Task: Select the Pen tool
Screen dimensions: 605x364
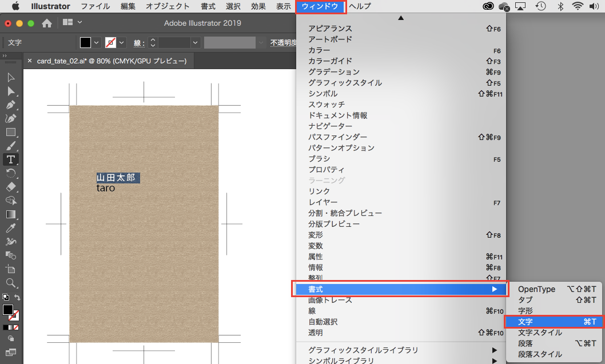Action: (11, 105)
